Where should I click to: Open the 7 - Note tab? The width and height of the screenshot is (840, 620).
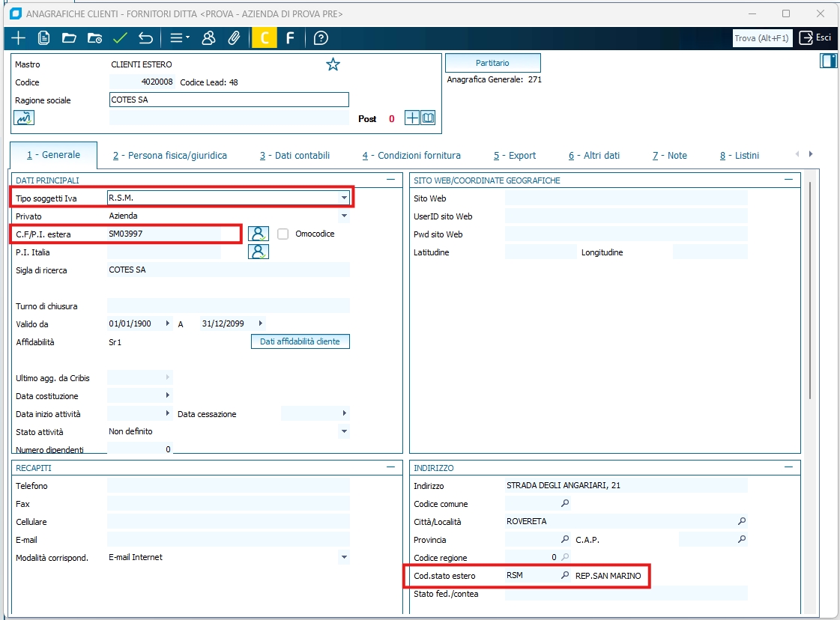669,156
